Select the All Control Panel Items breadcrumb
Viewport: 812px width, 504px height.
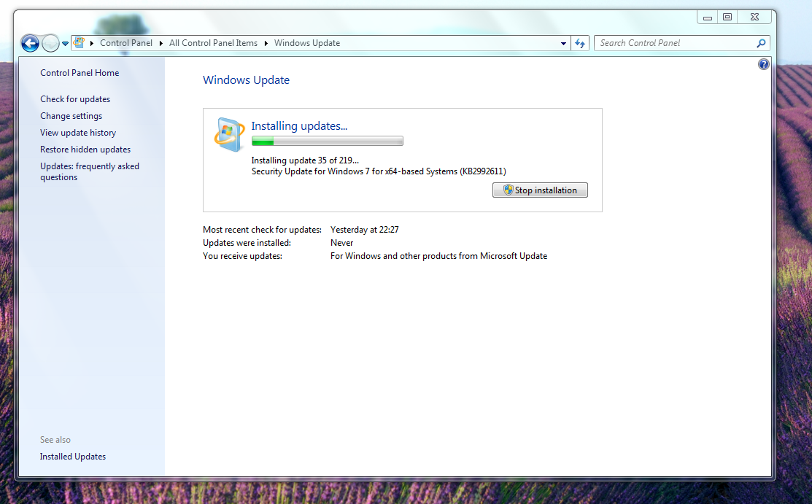(x=213, y=43)
